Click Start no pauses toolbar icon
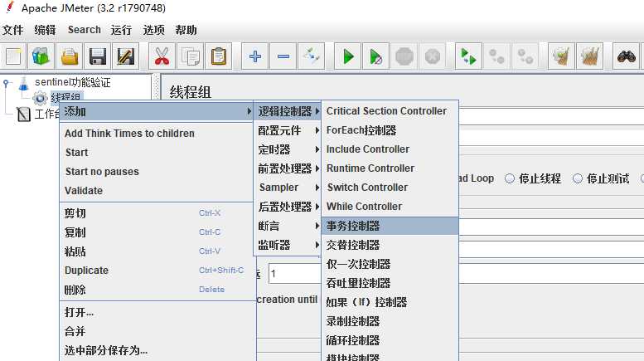The image size is (644, 361). click(375, 56)
